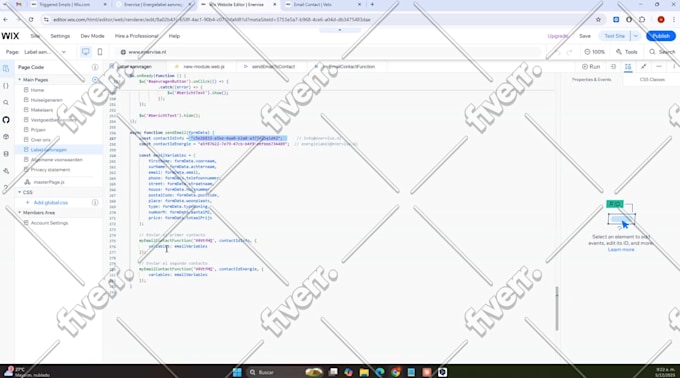The width and height of the screenshot is (680, 378).
Task: Click the Page Code info icon
Action: [95, 67]
